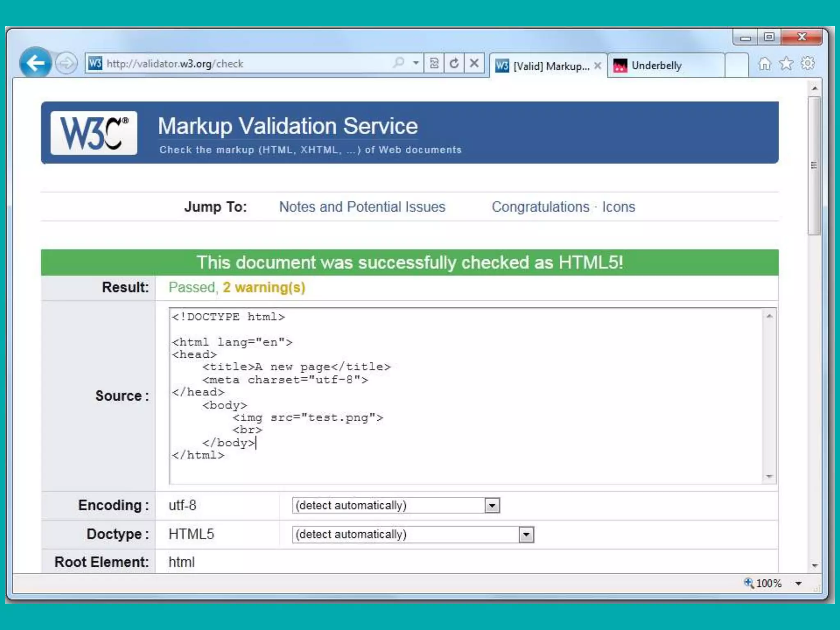Image resolution: width=840 pixels, height=630 pixels.
Task: Jump to Notes and Potential Issues
Action: click(362, 207)
